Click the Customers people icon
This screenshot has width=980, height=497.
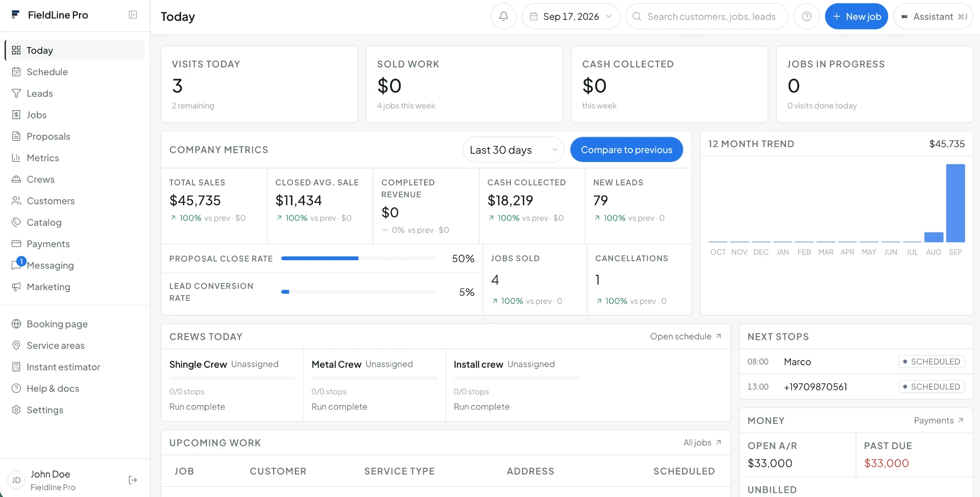[x=16, y=200]
